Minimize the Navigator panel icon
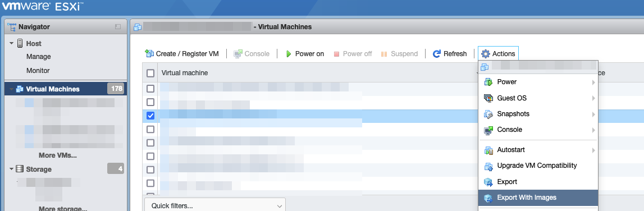 click(118, 27)
